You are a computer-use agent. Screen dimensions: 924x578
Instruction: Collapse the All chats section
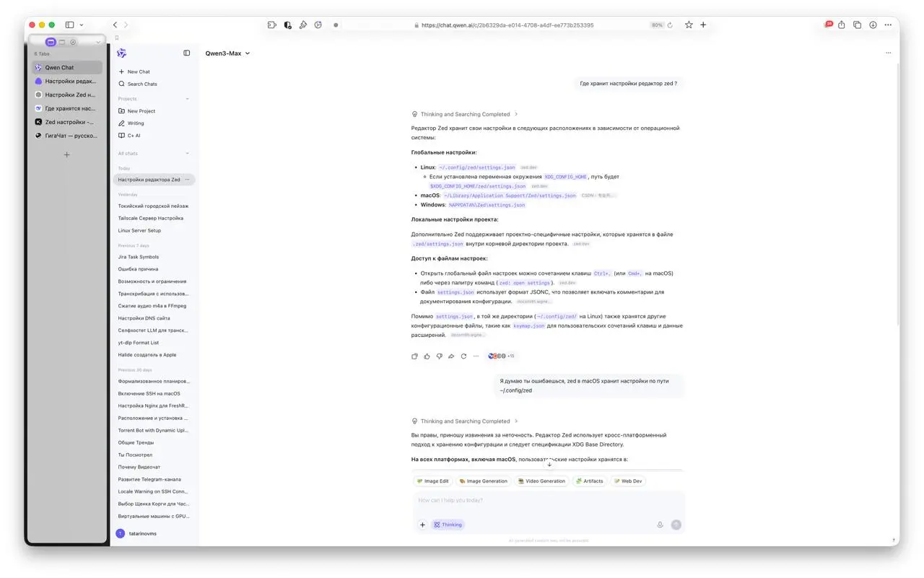tap(188, 154)
